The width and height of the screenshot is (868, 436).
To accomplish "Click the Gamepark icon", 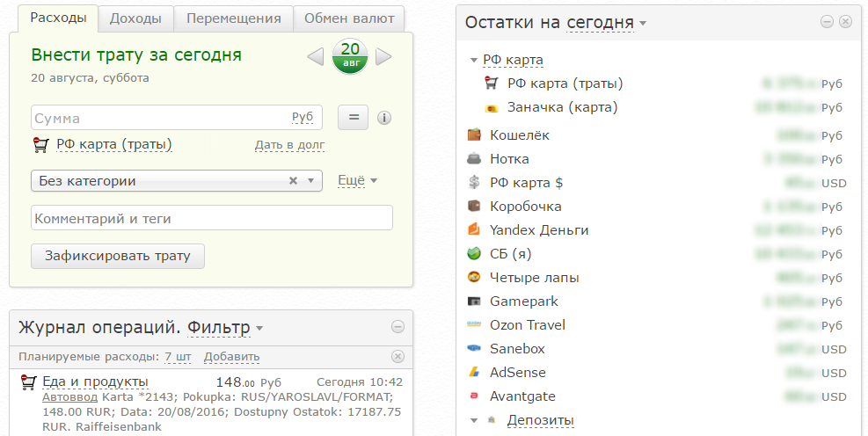I will (474, 302).
